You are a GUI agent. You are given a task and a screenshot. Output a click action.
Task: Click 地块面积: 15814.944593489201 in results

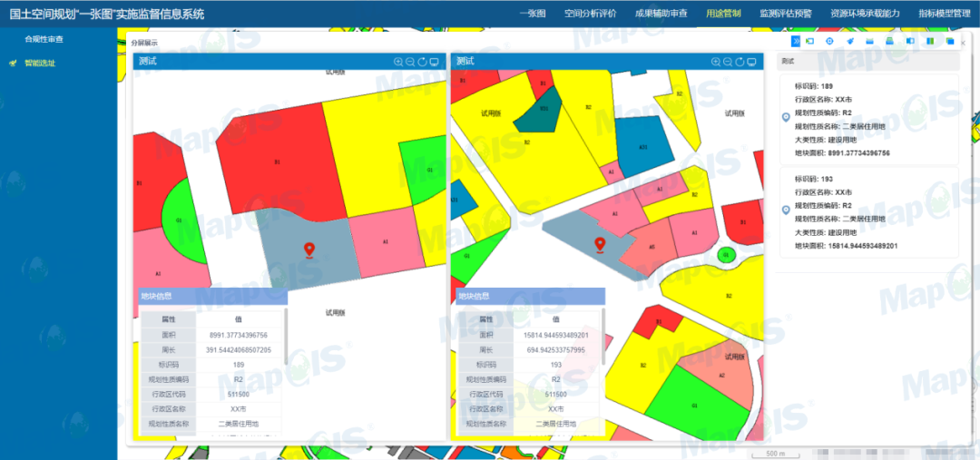pos(846,246)
